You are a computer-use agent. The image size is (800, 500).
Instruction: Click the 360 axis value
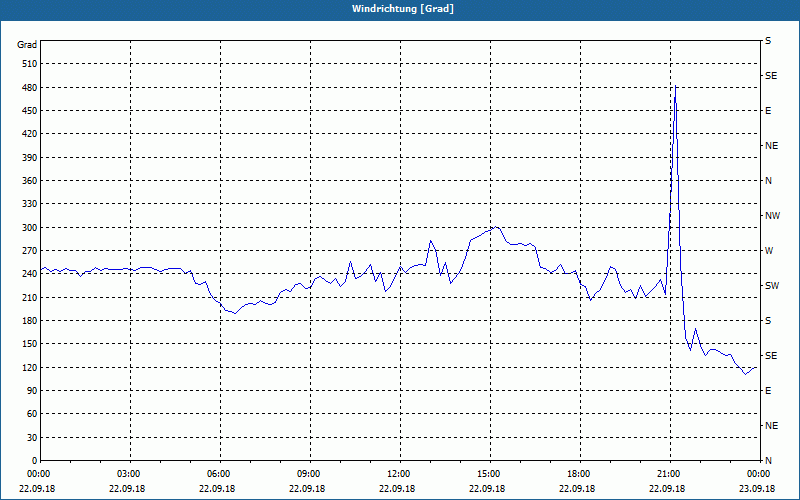(30, 181)
